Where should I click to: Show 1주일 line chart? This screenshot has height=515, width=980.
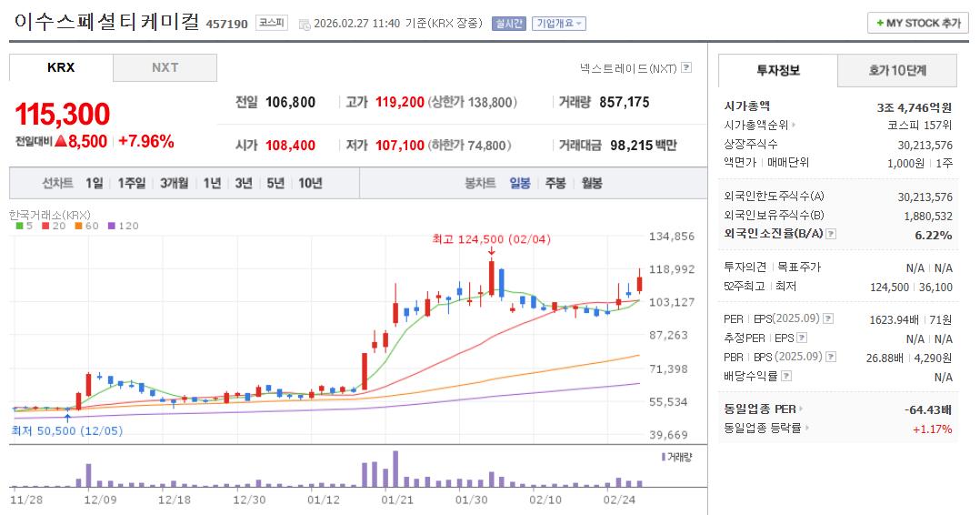(131, 184)
